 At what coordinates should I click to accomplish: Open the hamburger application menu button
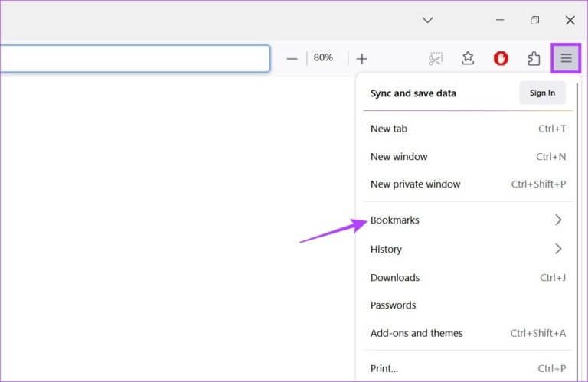click(x=566, y=58)
